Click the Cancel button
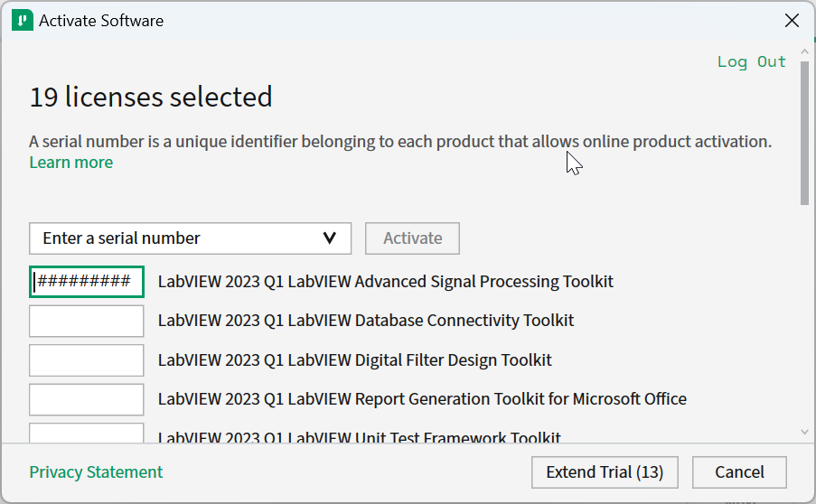 click(739, 472)
